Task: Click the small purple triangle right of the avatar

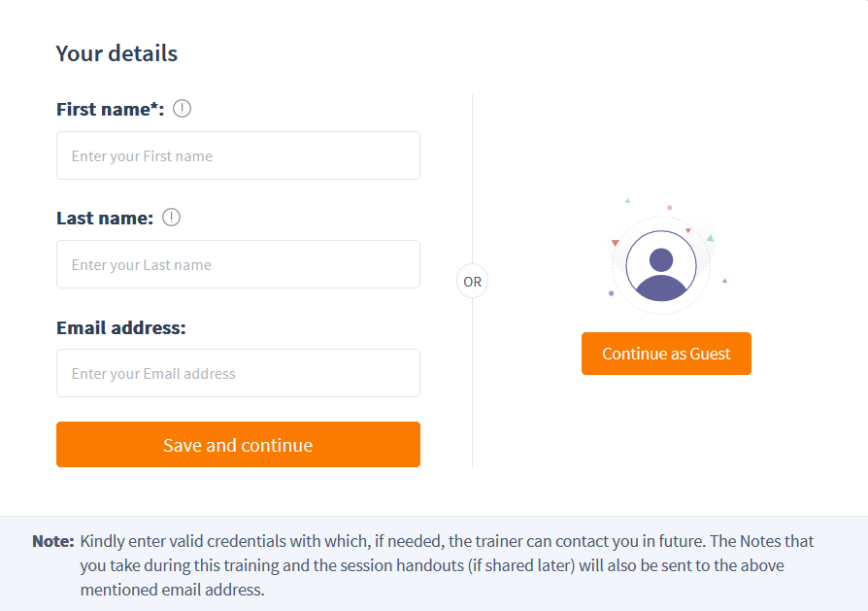Action: click(x=724, y=281)
